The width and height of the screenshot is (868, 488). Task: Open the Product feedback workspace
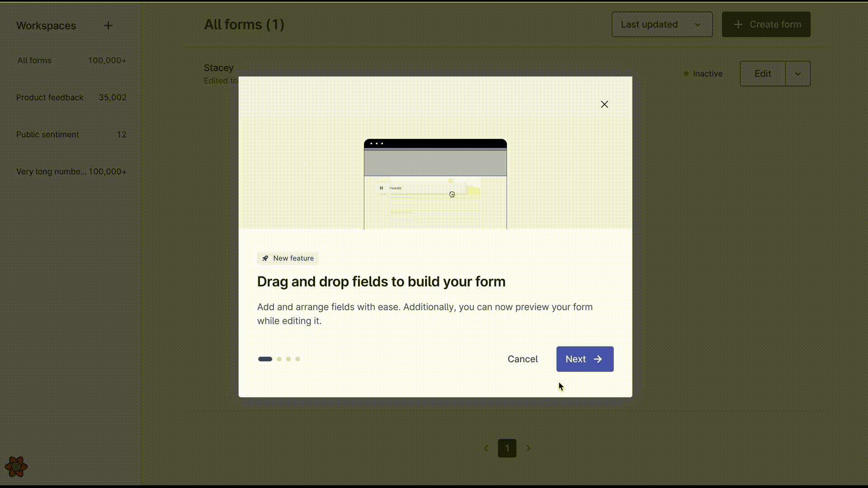click(x=50, y=97)
